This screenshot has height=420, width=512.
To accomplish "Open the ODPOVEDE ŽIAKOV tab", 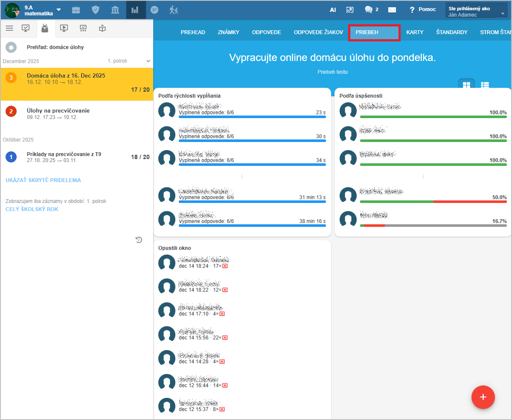I will point(318,32).
